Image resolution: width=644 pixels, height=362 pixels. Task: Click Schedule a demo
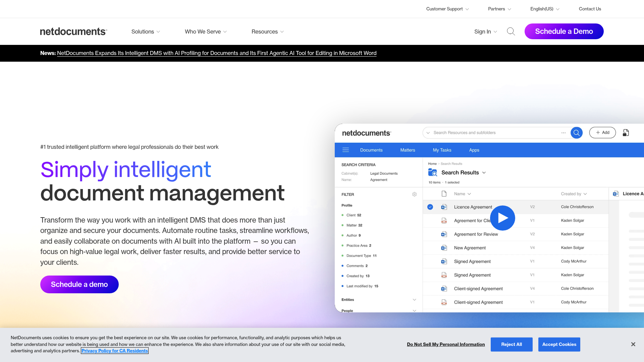79,284
